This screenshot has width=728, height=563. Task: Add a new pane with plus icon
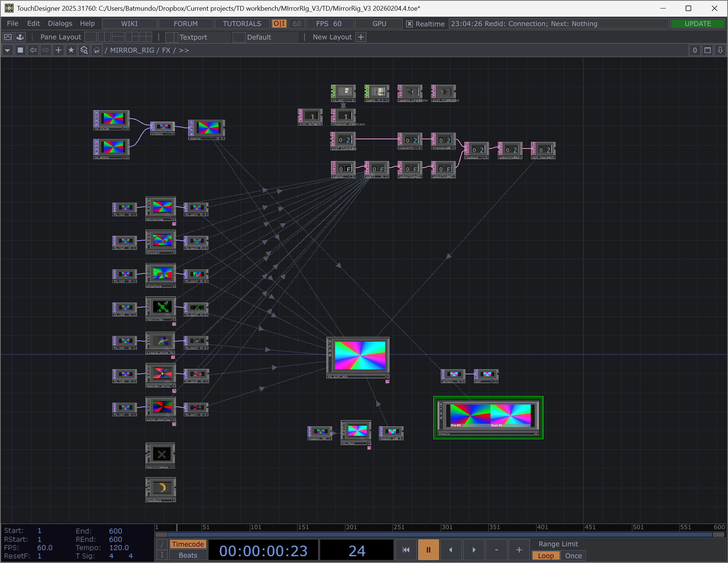pyautogui.click(x=58, y=50)
